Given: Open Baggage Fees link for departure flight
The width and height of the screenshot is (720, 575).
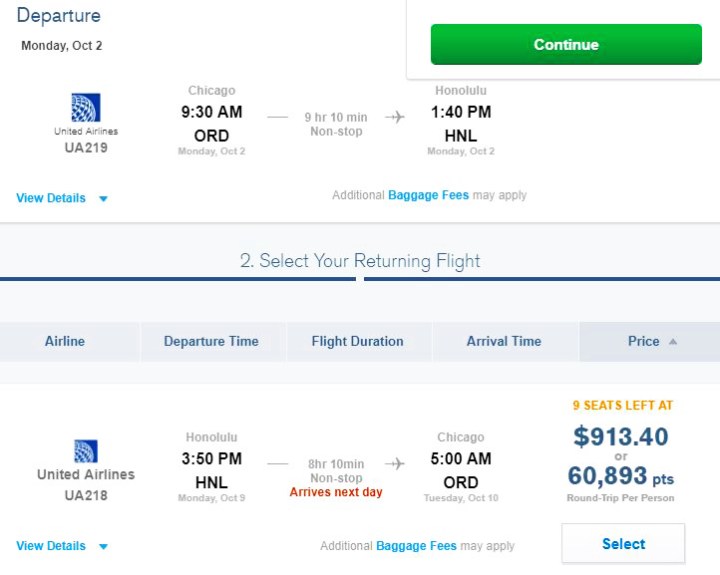Looking at the screenshot, I should pos(428,196).
